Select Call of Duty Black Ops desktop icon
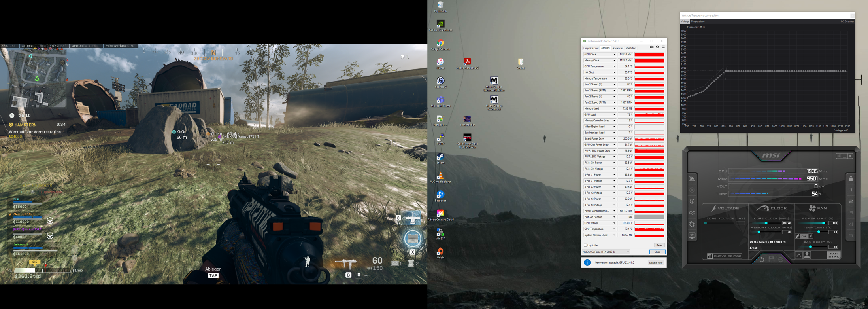This screenshot has width=868, height=309. [x=467, y=141]
